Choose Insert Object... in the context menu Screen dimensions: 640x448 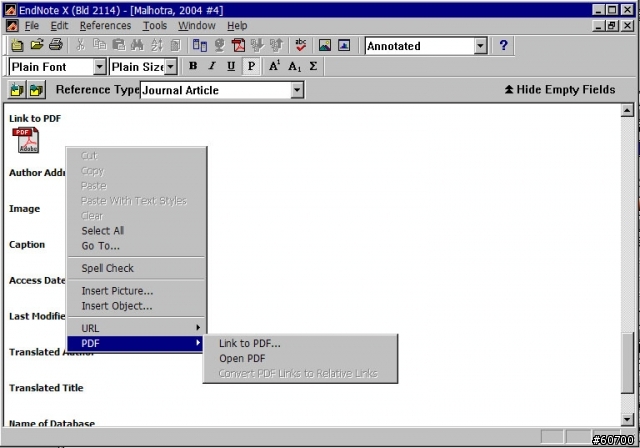136,306
